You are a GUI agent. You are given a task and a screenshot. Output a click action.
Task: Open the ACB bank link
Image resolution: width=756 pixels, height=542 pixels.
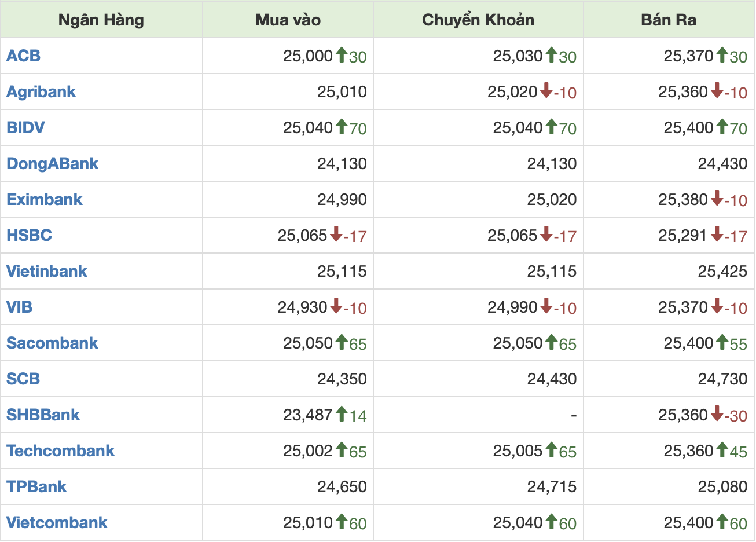click(x=23, y=56)
